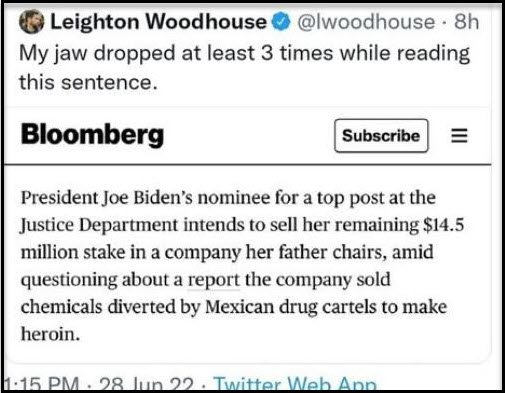Click the 'Leighton Woodhouse' display name
Screen dimensions: 505x393
tap(158, 22)
